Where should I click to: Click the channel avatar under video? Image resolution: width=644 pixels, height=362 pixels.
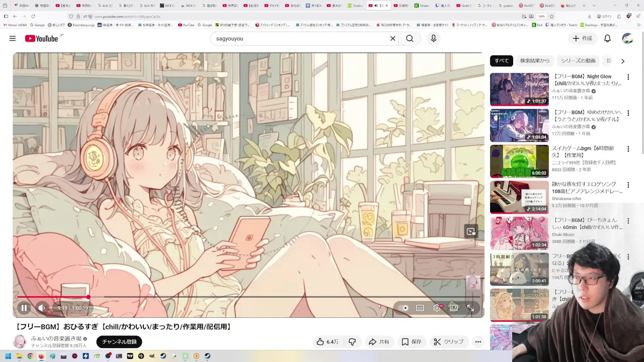20,342
